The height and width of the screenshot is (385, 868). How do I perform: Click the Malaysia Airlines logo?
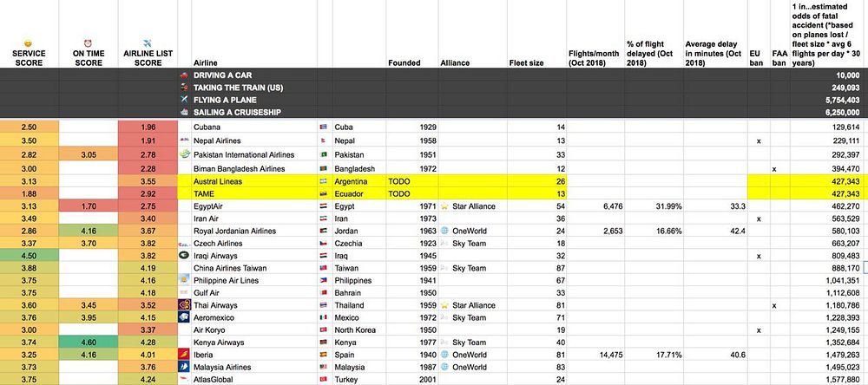184,367
